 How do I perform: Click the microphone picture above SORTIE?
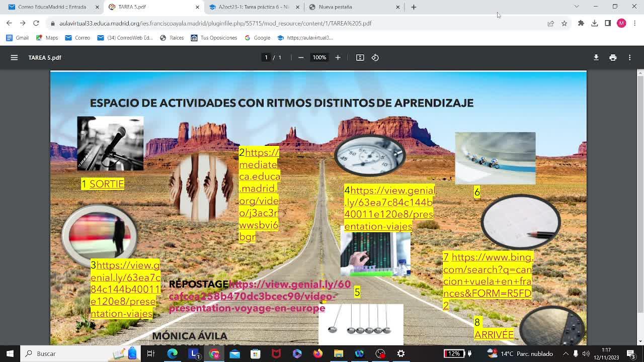(110, 144)
